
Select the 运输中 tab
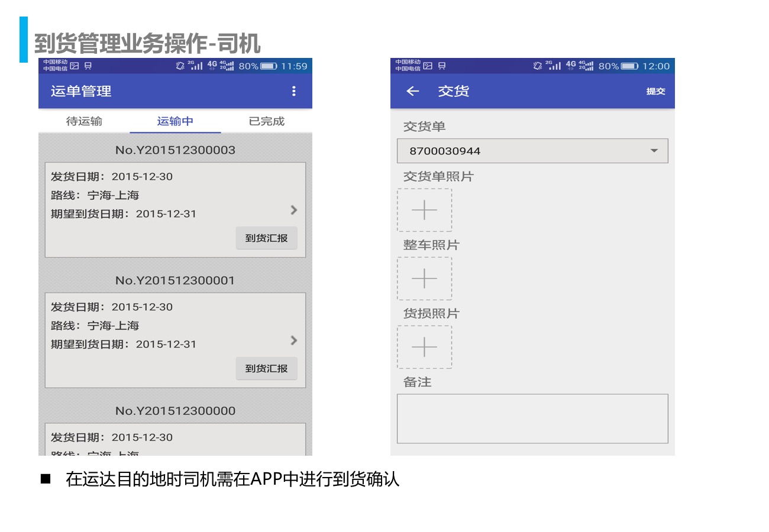175,121
